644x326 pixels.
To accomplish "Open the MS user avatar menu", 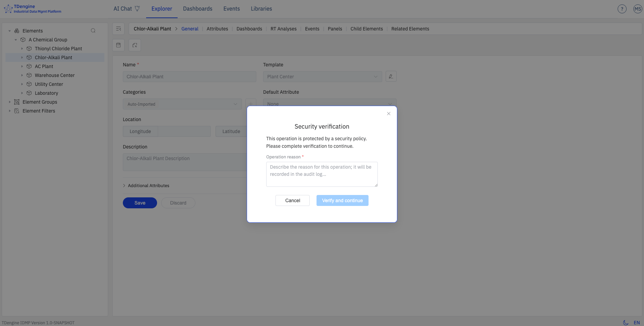I will 637,9.
